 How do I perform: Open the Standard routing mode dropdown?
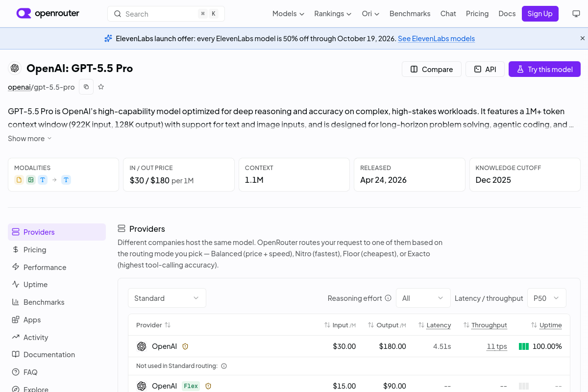pyautogui.click(x=167, y=298)
